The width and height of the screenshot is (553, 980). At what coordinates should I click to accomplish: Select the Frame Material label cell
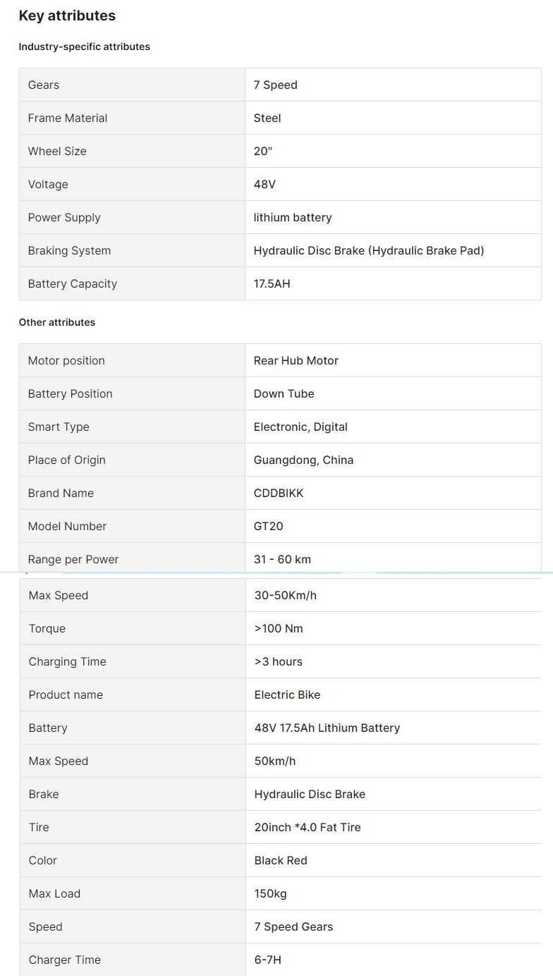click(132, 118)
